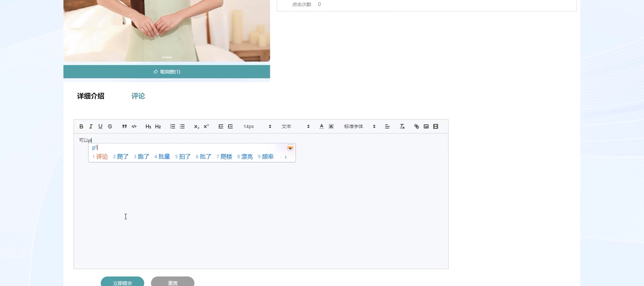644x286 pixels.
Task: Submit comment with 立即提交 button
Action: pos(122,282)
